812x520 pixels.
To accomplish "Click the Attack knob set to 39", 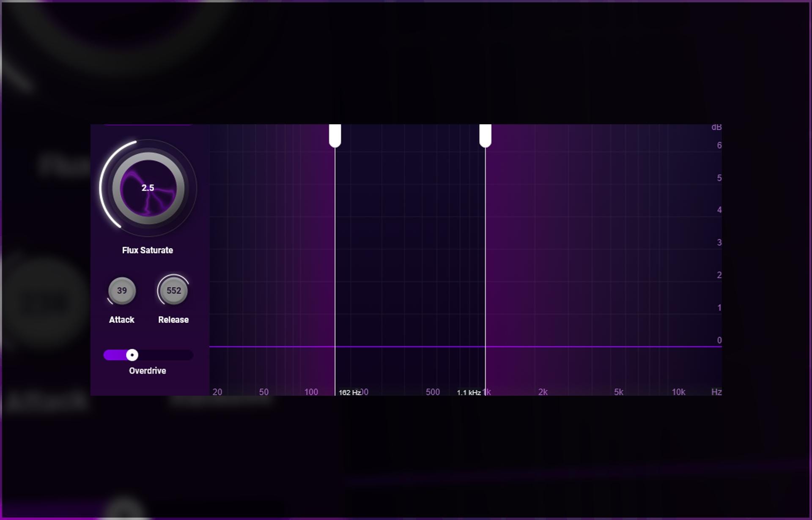I will (122, 291).
